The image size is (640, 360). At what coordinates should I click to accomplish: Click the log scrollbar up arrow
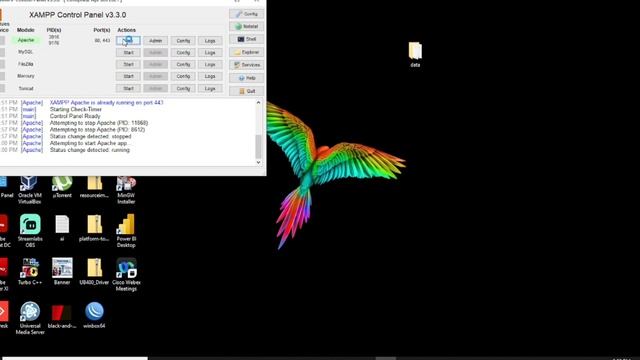tap(258, 103)
